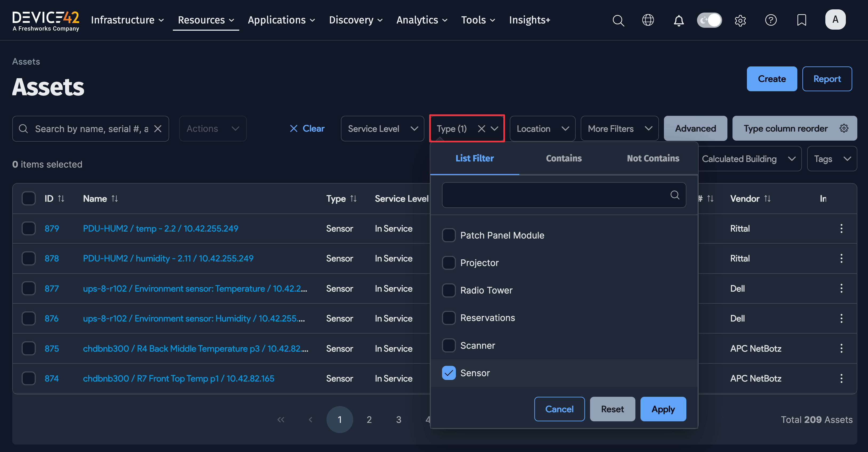Viewport: 868px width, 452px height.
Task: Open the language globe icon
Action: 648,20
